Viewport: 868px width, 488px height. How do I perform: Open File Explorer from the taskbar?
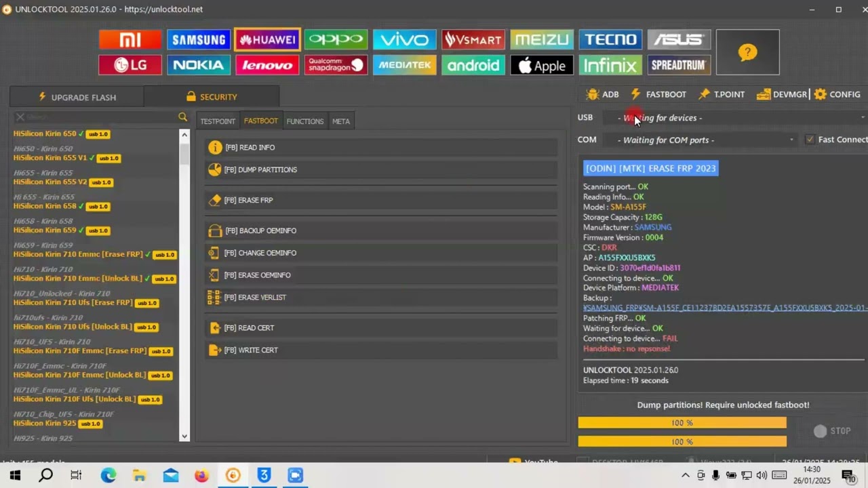[139, 475]
